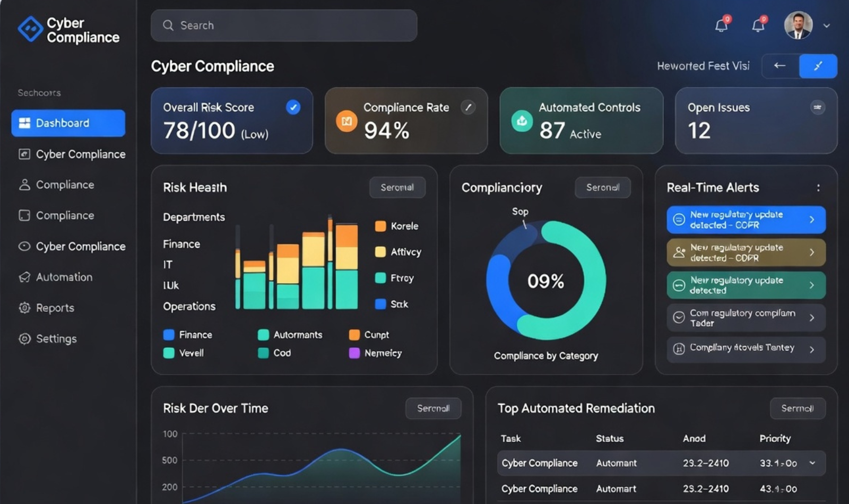Toggle the Cunpt orange legend swatch
849x504 pixels.
(354, 335)
